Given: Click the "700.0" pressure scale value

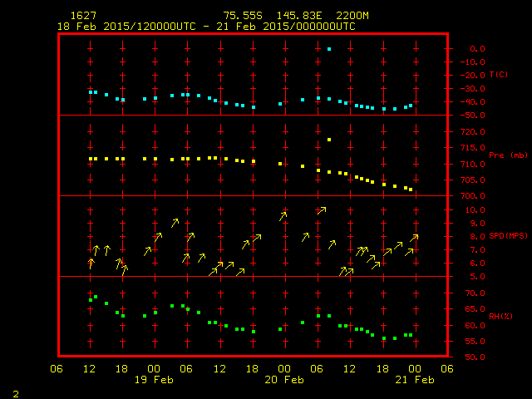Looking at the screenshot, I should (473, 196).
